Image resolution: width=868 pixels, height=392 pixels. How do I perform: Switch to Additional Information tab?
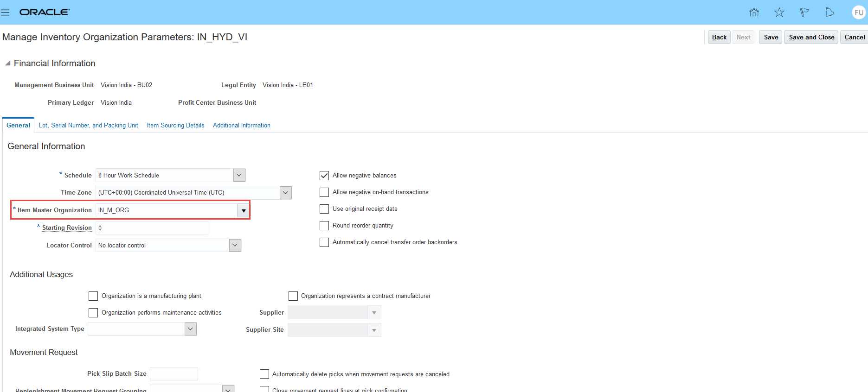242,126
